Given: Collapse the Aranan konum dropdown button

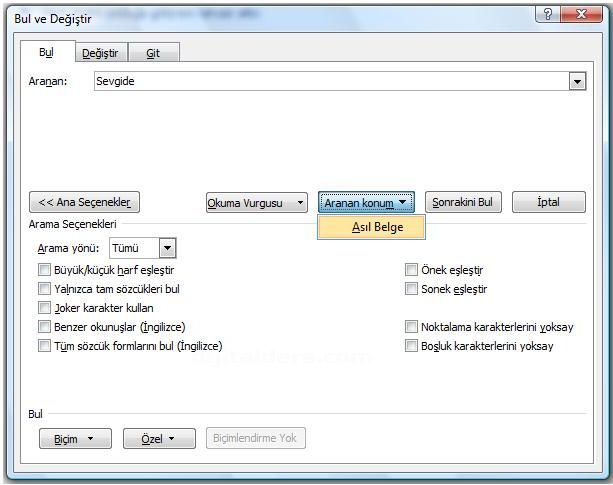Looking at the screenshot, I should pos(366,202).
